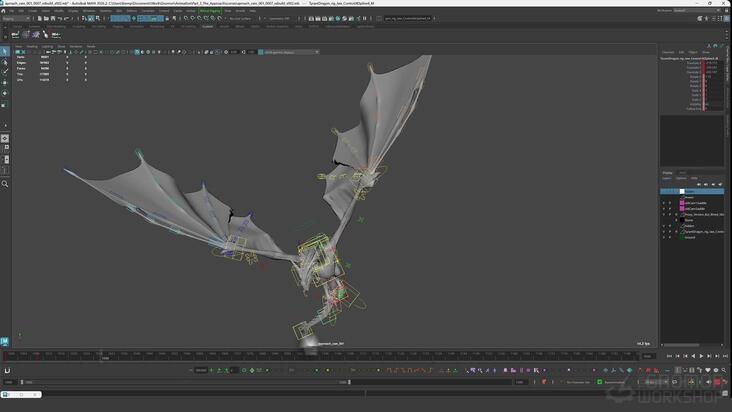Viewport: 732px width, 412px height.
Task: Open the Windows menu
Action: [89, 10]
